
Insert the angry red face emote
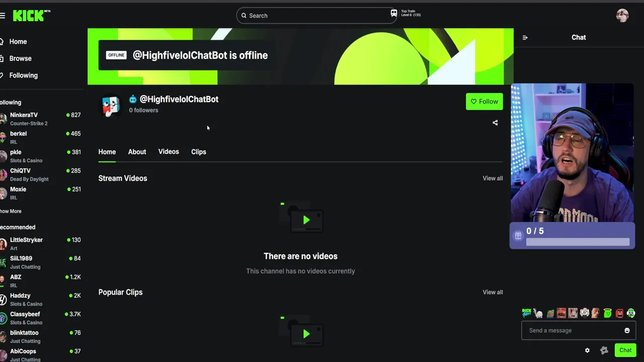pos(619,313)
